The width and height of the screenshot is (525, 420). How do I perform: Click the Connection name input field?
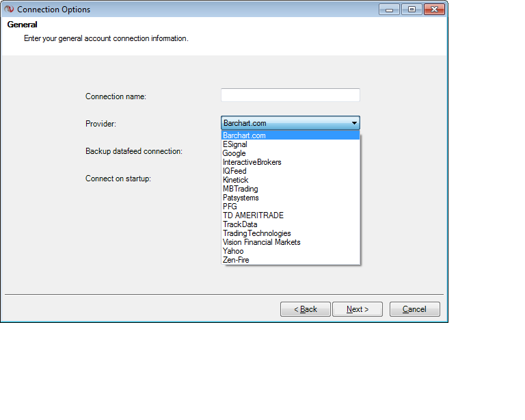click(x=291, y=95)
